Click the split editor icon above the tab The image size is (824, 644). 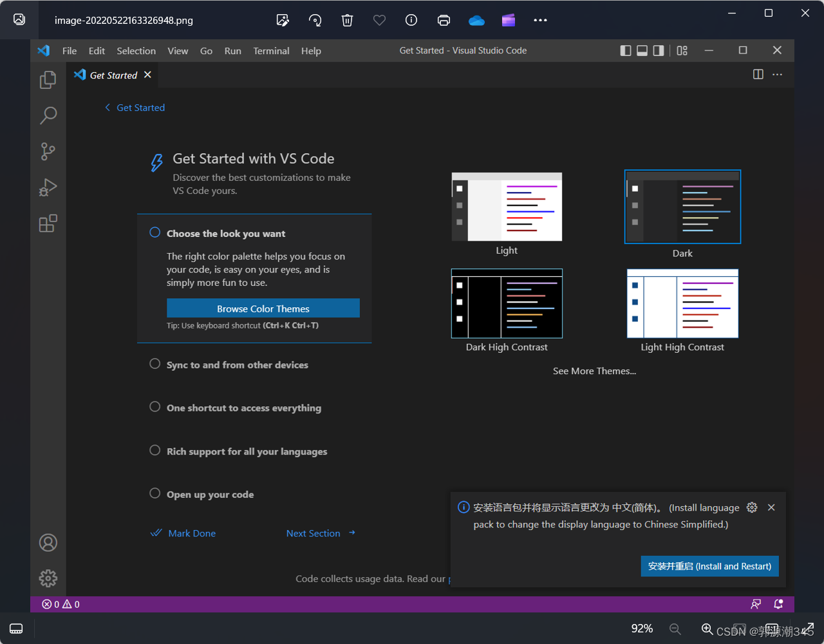758,74
